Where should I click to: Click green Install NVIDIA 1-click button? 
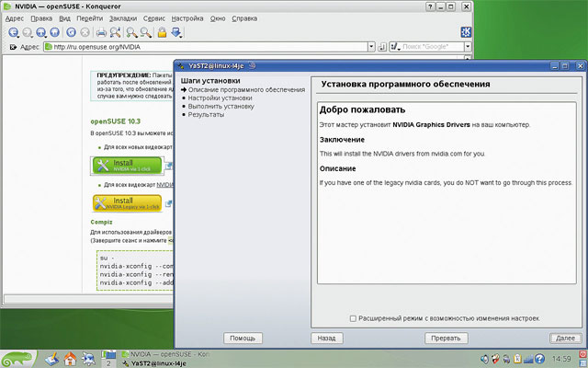pyautogui.click(x=127, y=166)
